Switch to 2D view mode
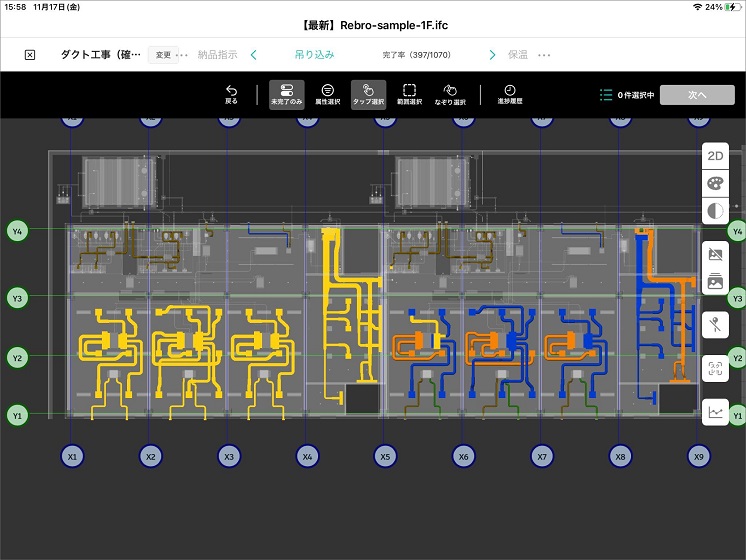 tap(715, 156)
